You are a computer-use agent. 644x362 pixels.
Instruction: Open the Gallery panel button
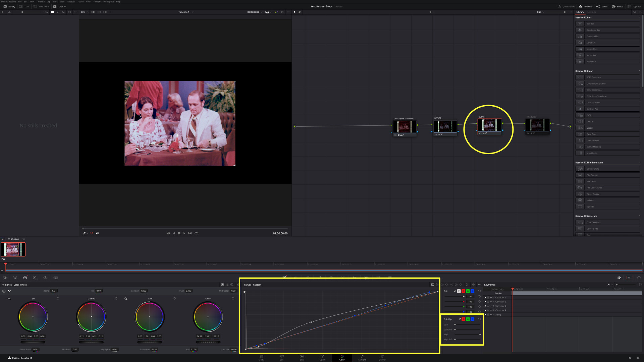[9, 6]
